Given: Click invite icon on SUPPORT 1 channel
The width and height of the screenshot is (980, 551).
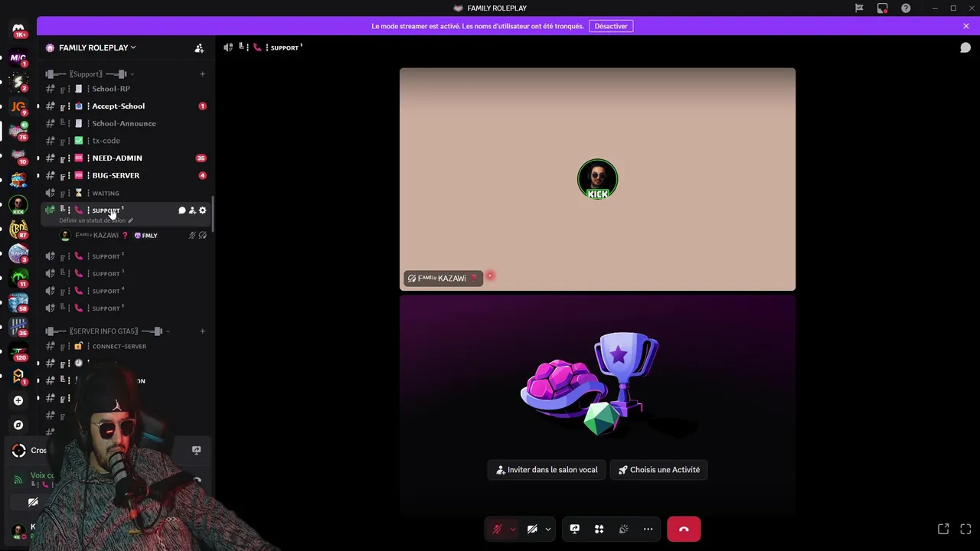Looking at the screenshot, I should pyautogui.click(x=192, y=210).
